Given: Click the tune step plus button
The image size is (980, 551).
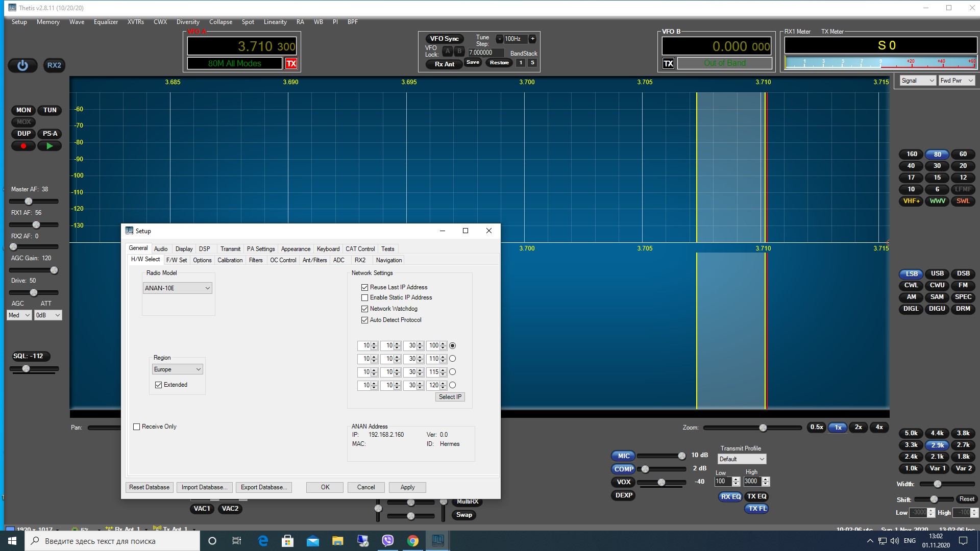Looking at the screenshot, I should click(x=532, y=39).
